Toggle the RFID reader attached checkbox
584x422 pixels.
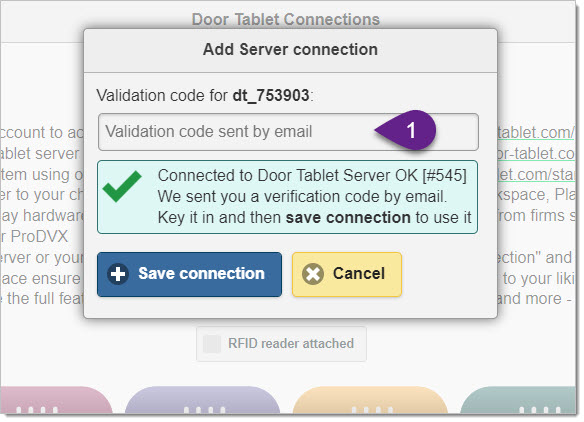212,344
